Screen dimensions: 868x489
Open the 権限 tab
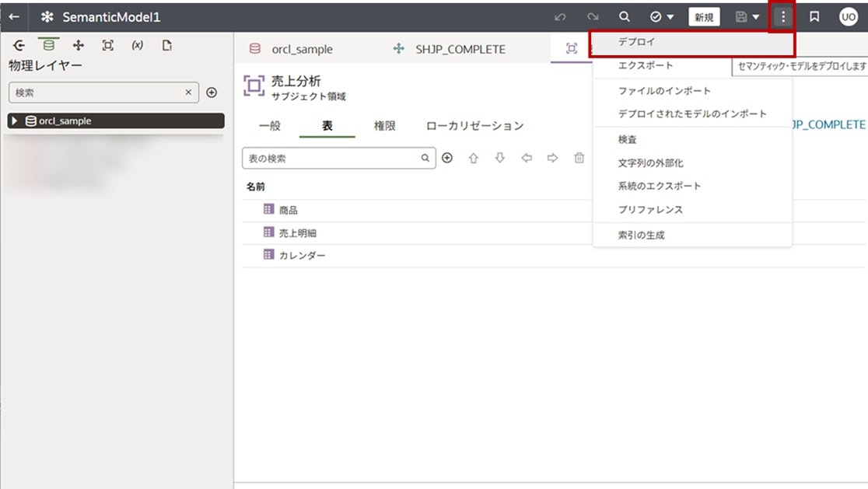(x=384, y=126)
